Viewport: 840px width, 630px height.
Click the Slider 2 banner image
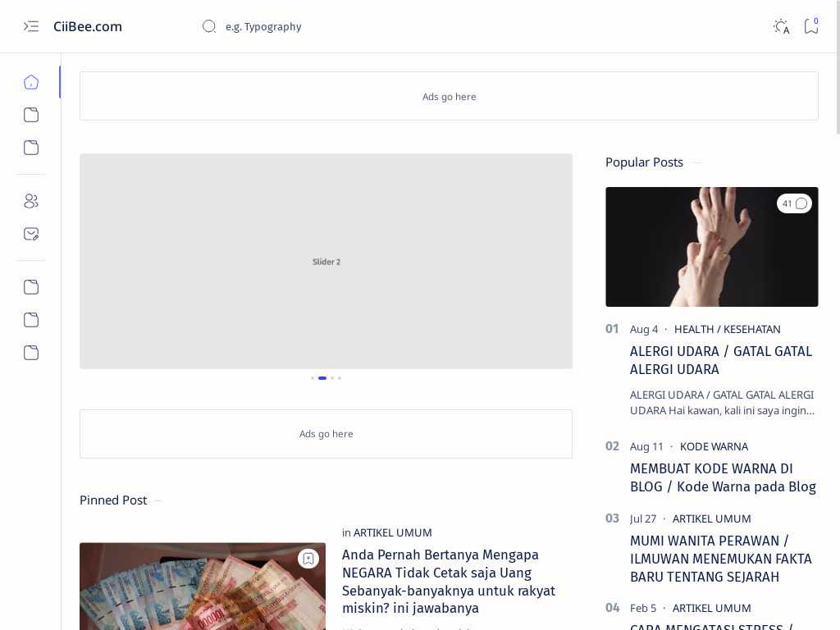tap(326, 261)
